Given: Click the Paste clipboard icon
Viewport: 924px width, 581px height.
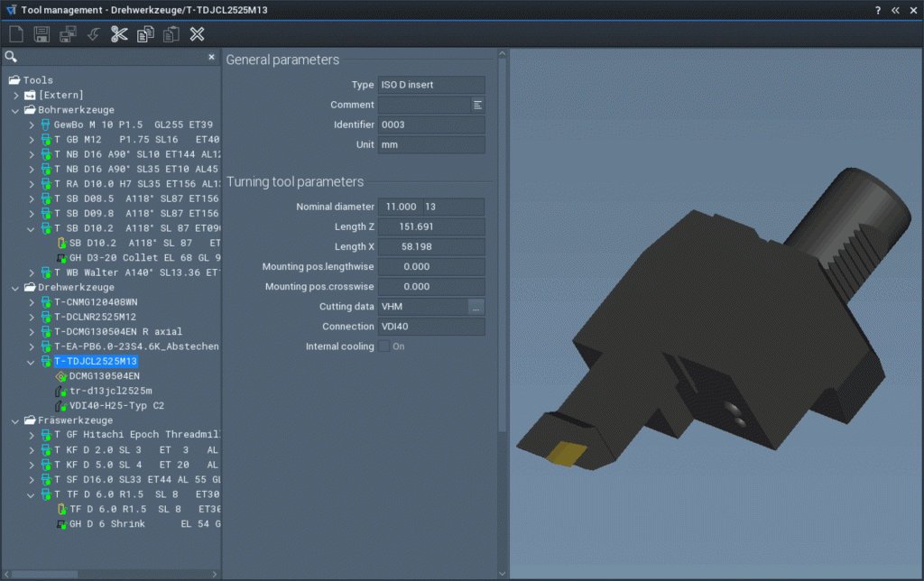Looking at the screenshot, I should 171,34.
